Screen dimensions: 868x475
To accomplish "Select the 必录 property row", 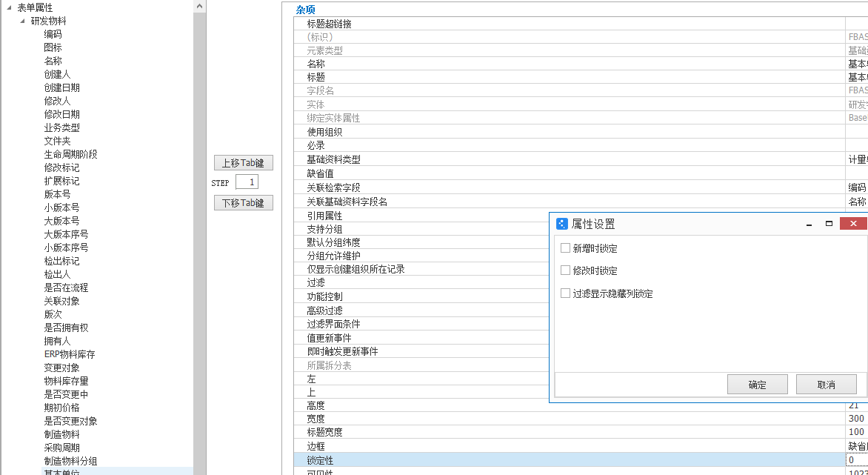I will pos(581,145).
